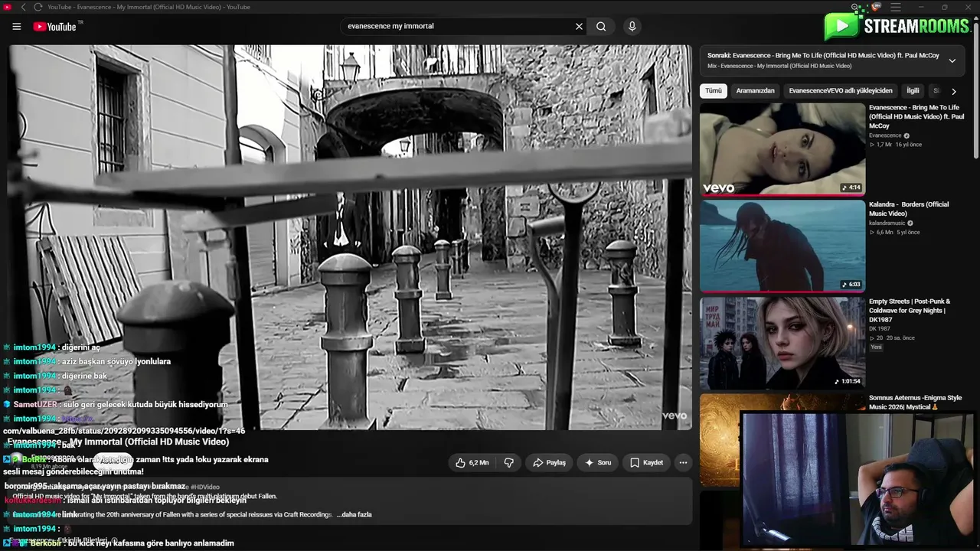Open "Evanescence - Bring Me To Life" title link

(916, 116)
